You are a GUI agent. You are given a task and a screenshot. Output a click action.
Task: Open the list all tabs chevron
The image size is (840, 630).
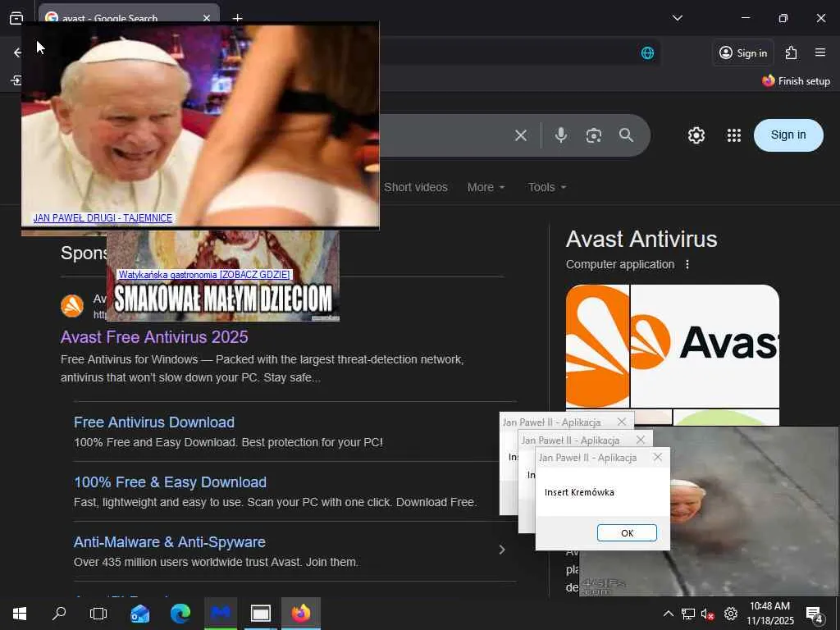pyautogui.click(x=677, y=18)
